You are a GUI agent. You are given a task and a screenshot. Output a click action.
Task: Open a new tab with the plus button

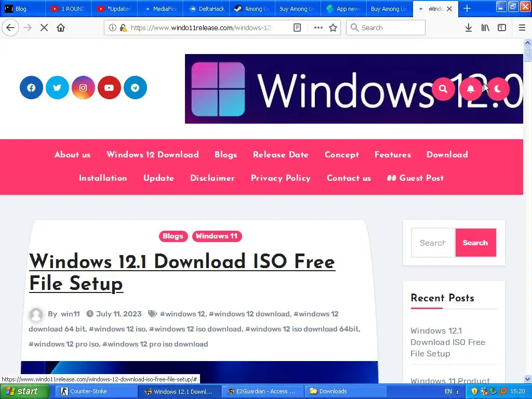point(467,9)
